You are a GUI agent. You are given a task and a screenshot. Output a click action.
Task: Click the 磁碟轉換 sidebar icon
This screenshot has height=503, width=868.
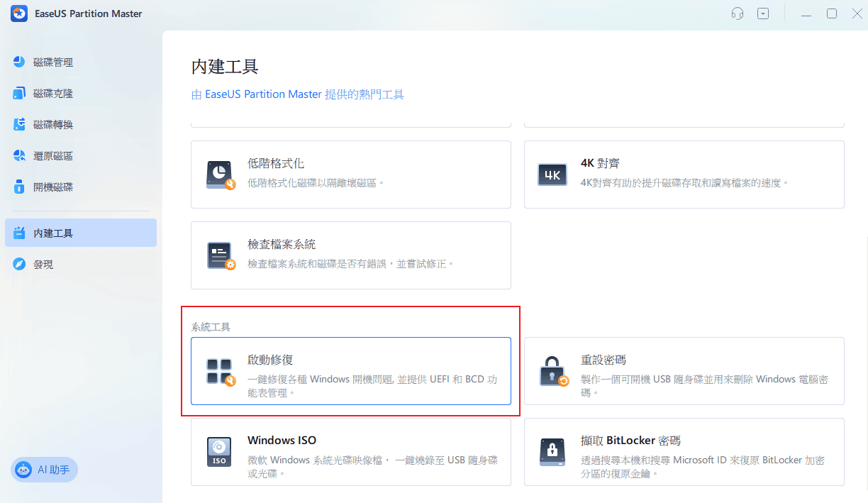(x=20, y=125)
